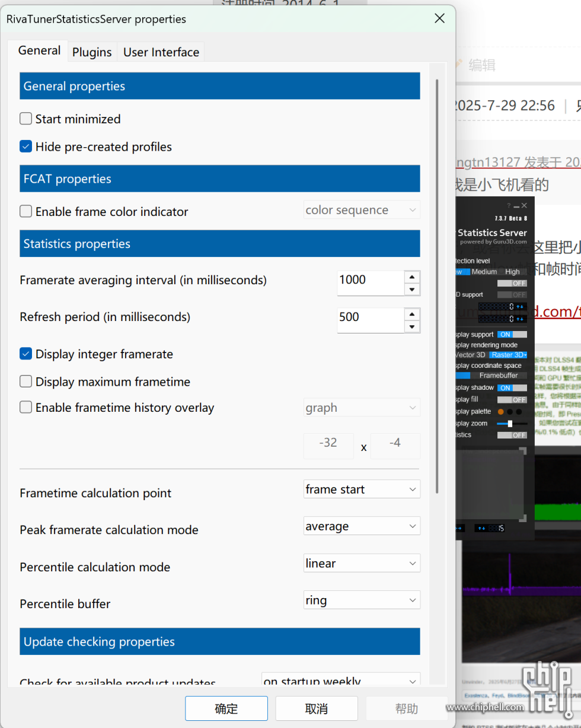This screenshot has height=728, width=581.
Task: Toggle On-Screen Display support ON switch
Action: click(512, 335)
